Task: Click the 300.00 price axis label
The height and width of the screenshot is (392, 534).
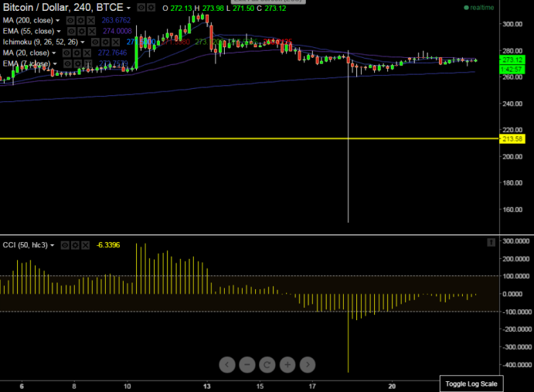Action: click(x=512, y=24)
